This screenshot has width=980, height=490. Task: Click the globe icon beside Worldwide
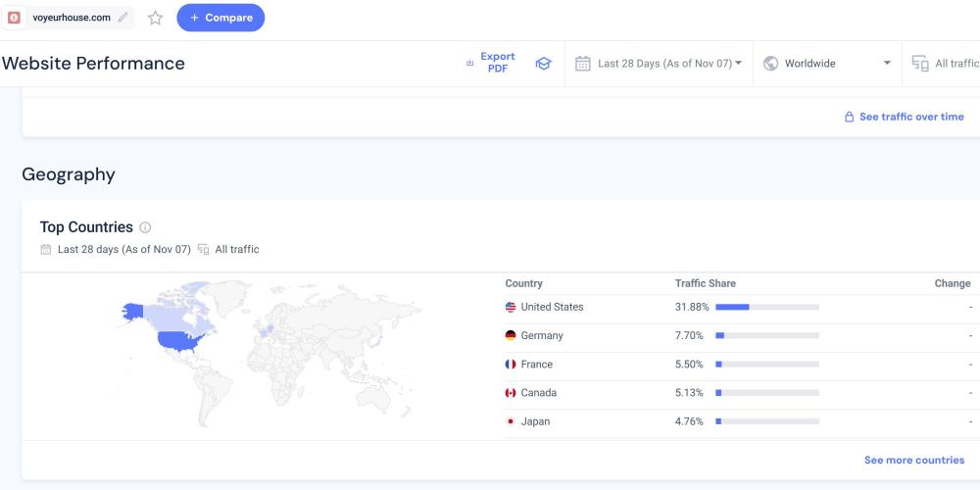770,64
